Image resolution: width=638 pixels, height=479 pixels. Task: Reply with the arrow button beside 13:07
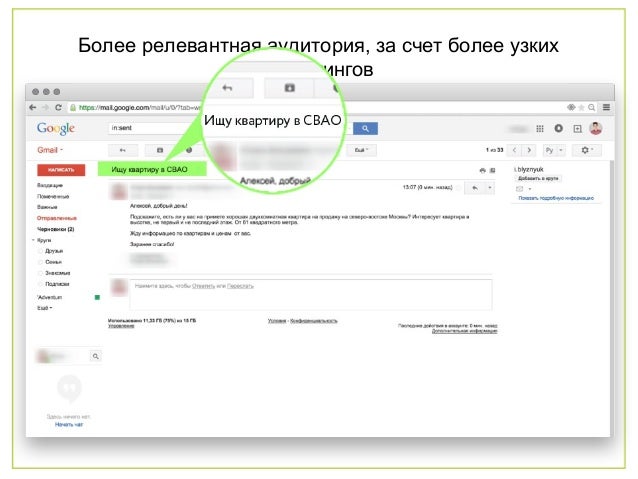coord(475,188)
